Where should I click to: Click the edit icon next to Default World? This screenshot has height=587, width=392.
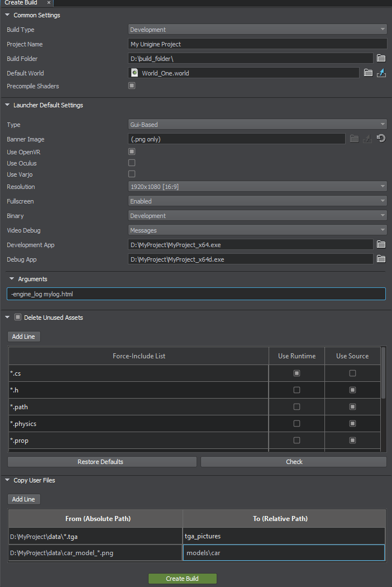click(x=381, y=73)
